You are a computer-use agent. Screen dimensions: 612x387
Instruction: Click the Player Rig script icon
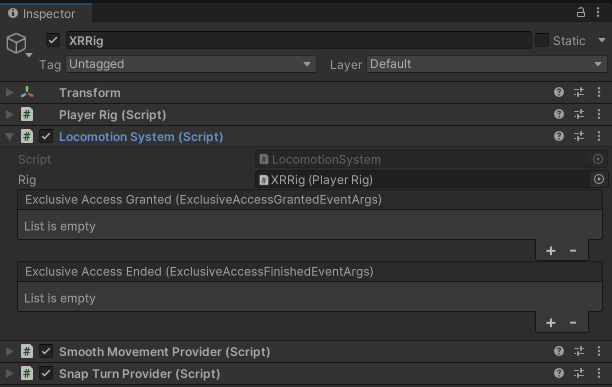coord(27,114)
